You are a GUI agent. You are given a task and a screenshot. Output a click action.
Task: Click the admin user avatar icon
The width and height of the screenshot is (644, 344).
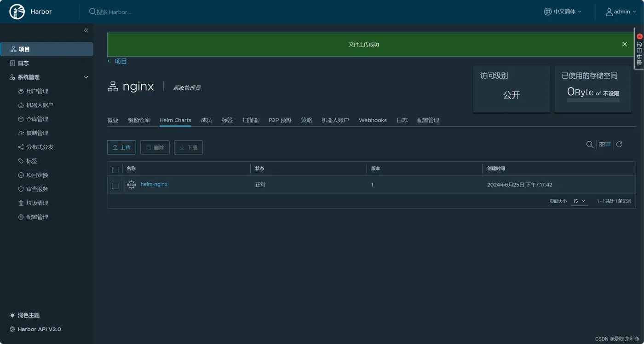pos(609,12)
